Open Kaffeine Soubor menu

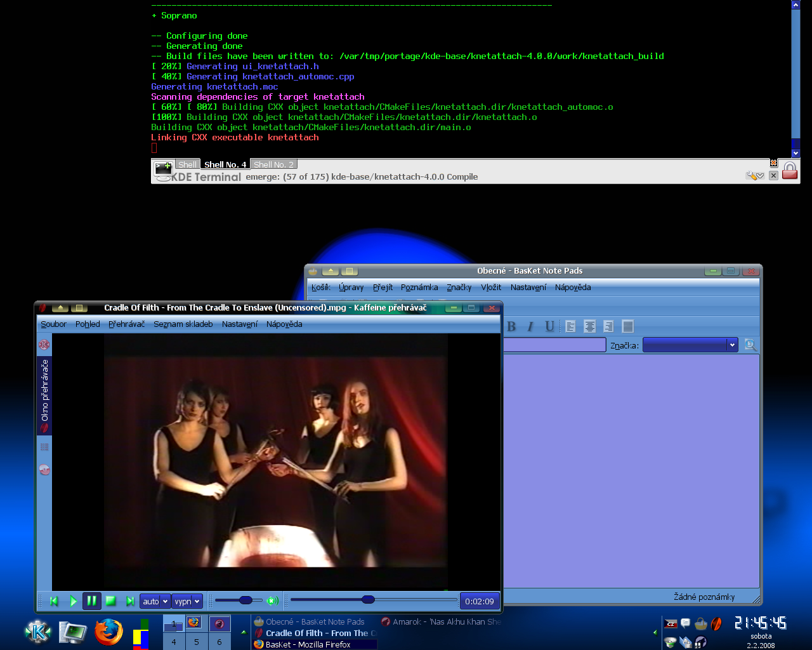[53, 324]
